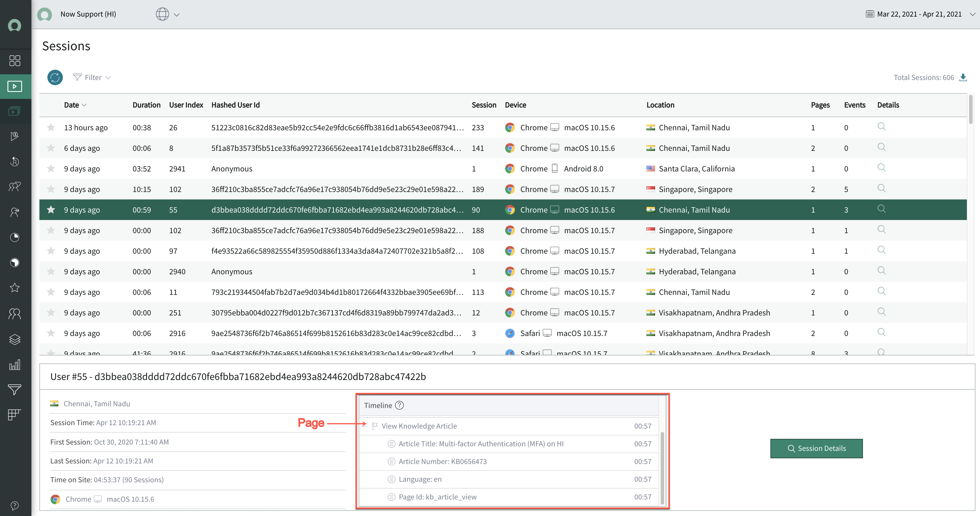Click the Session column header

coord(484,105)
